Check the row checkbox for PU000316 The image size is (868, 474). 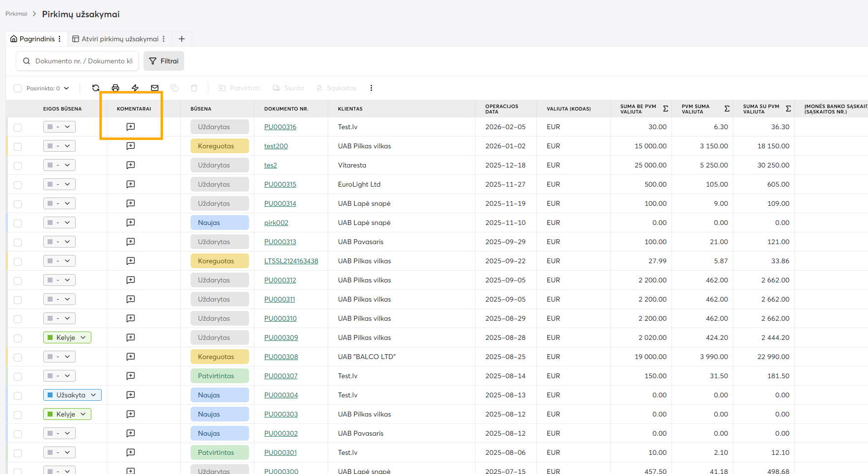[18, 127]
